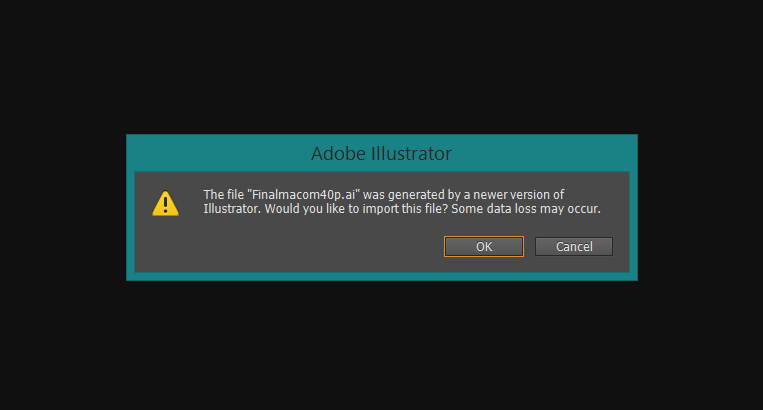Image resolution: width=763 pixels, height=410 pixels.
Task: Click the Cancel button beside OK
Action: pos(573,246)
